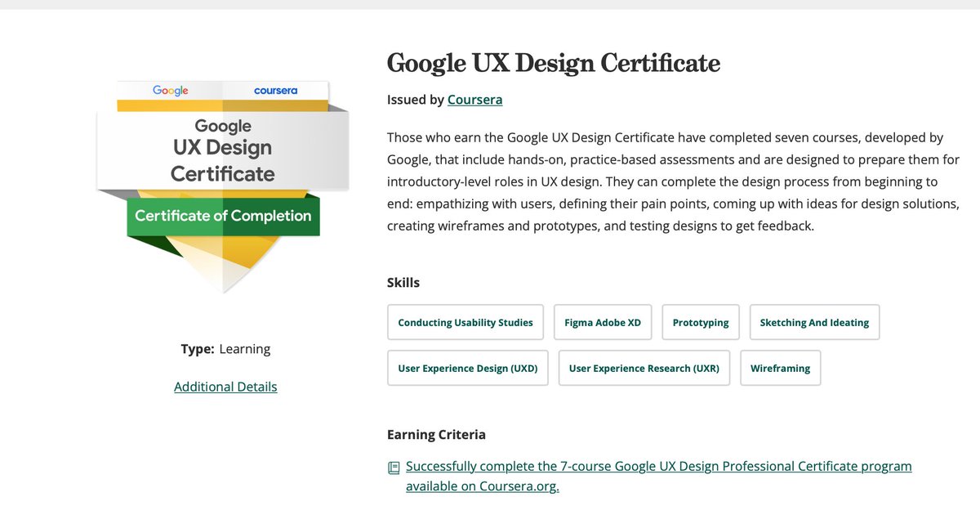Click the 'Type: Learning' label
The image size is (980, 528).
[225, 349]
